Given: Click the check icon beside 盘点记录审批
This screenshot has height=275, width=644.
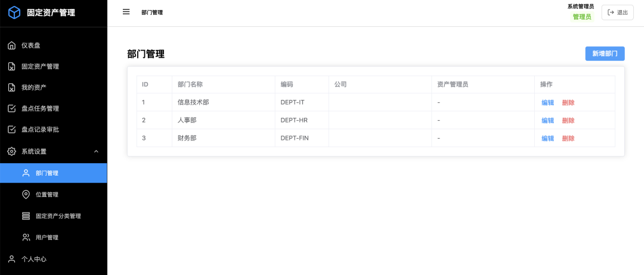Looking at the screenshot, I should click(12, 130).
